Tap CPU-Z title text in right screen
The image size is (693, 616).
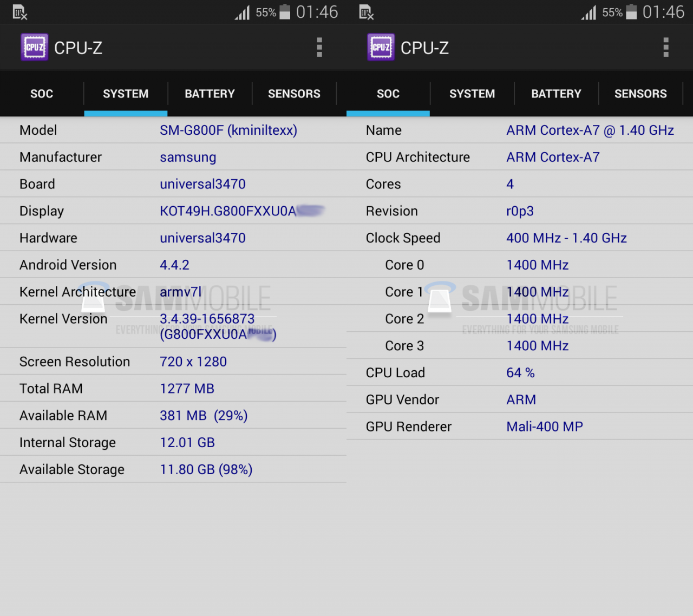tap(424, 48)
